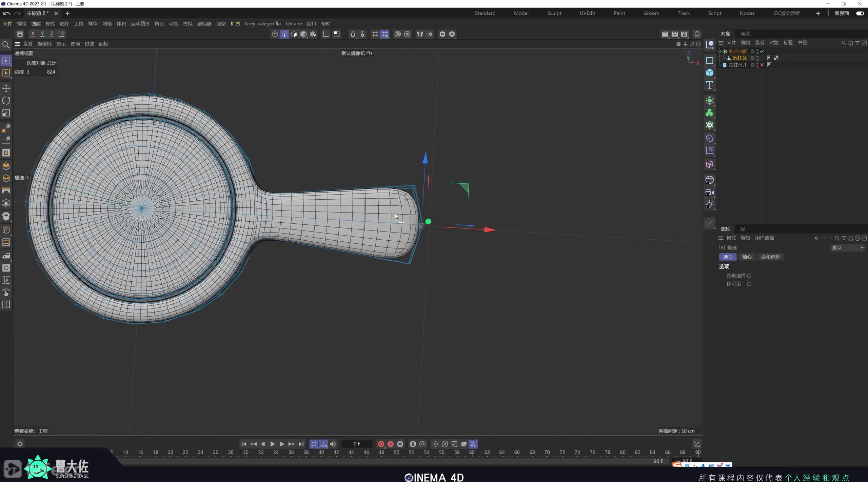This screenshot has width=868, height=482.
Task: Click the 轴心 tab button
Action: 747,257
